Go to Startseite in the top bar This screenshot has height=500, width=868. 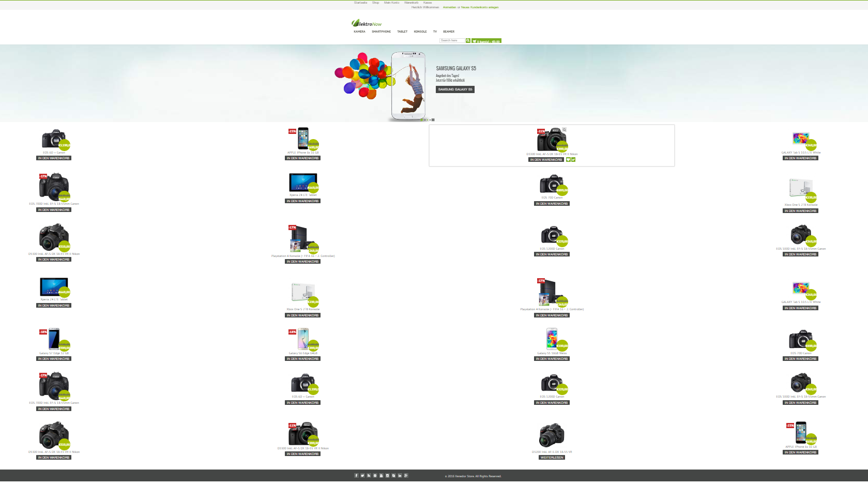(x=361, y=3)
